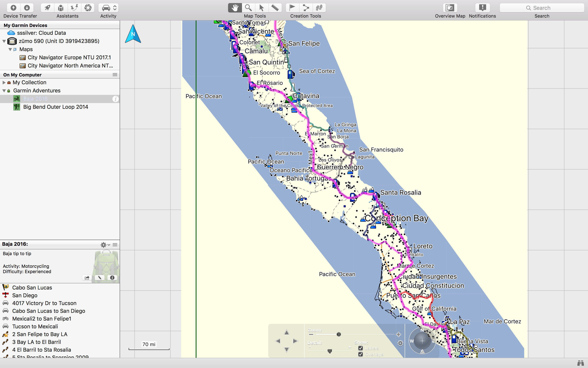Open the Adventure backpack assistant
588x368 pixels.
tap(61, 8)
